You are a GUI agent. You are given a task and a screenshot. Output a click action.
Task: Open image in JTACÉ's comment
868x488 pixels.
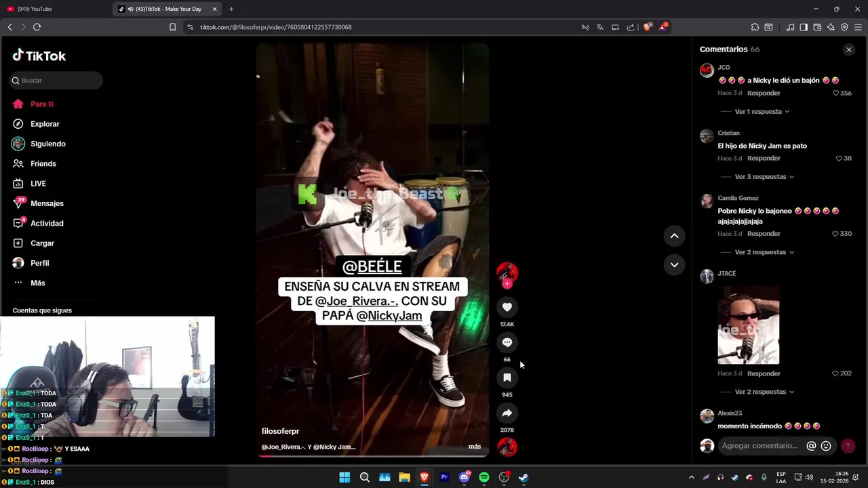coord(749,325)
